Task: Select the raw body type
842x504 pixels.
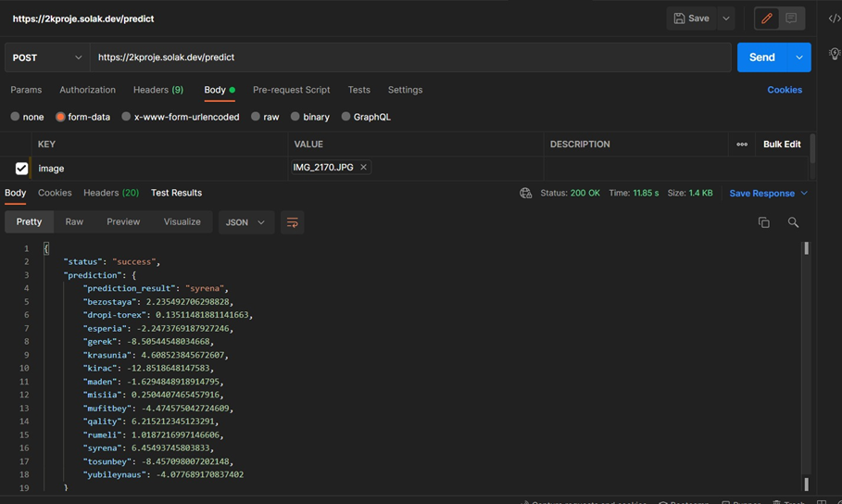Action: coord(256,117)
